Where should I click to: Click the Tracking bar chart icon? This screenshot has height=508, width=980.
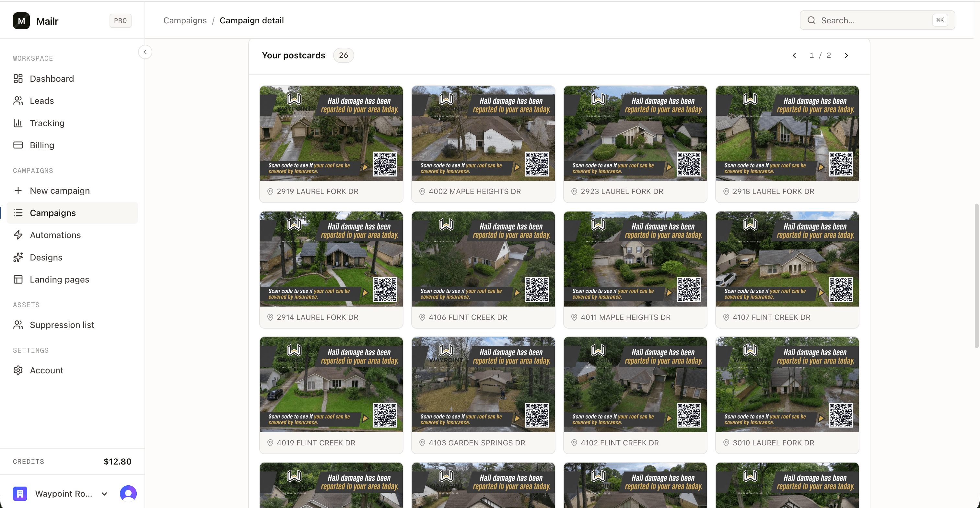coord(18,123)
